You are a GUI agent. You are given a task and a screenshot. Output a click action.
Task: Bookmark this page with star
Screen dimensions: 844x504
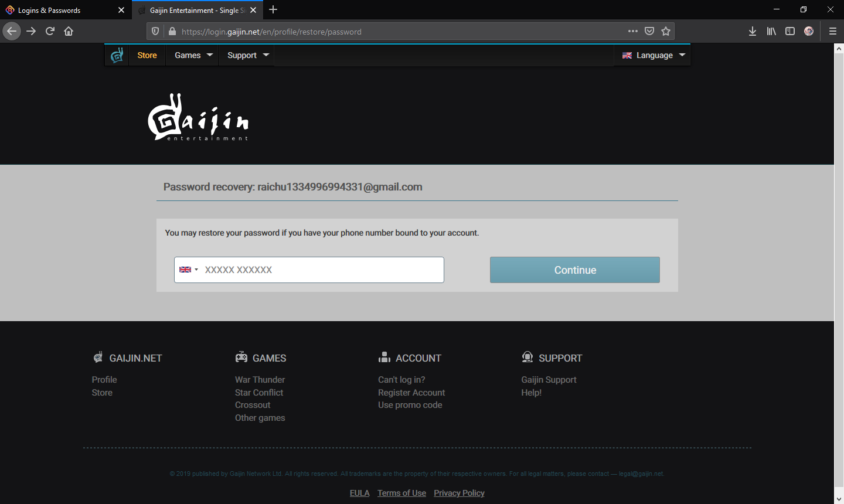click(666, 31)
